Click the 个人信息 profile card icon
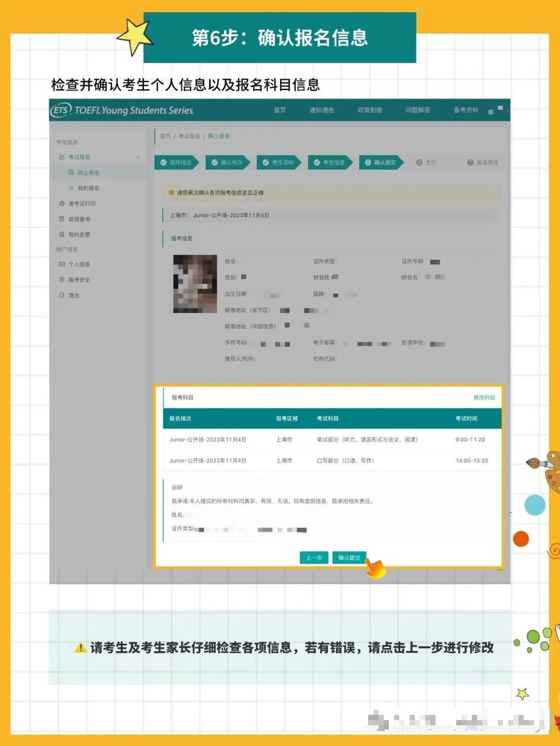560x746 pixels. point(62,264)
